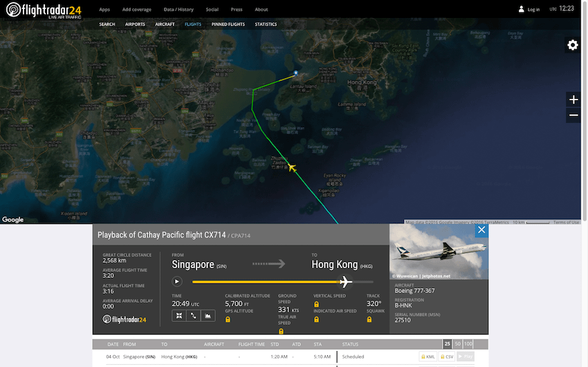
Task: Click the Flightradar24 logo in header
Action: [44, 10]
